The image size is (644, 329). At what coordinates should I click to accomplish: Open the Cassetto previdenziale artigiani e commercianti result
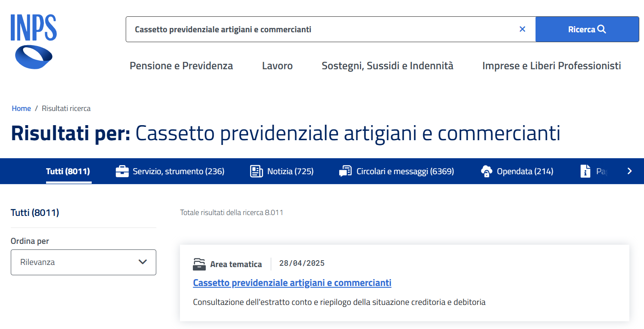pyautogui.click(x=292, y=283)
